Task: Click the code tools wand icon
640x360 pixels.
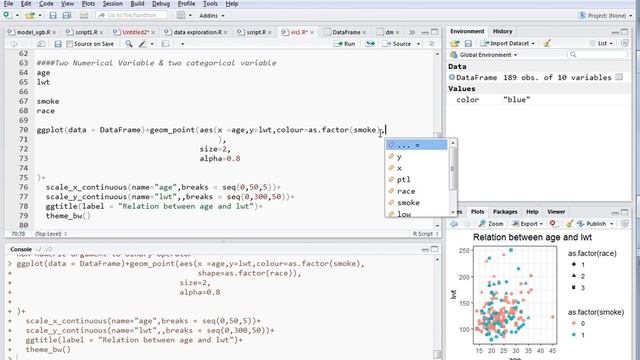Action: (142, 44)
